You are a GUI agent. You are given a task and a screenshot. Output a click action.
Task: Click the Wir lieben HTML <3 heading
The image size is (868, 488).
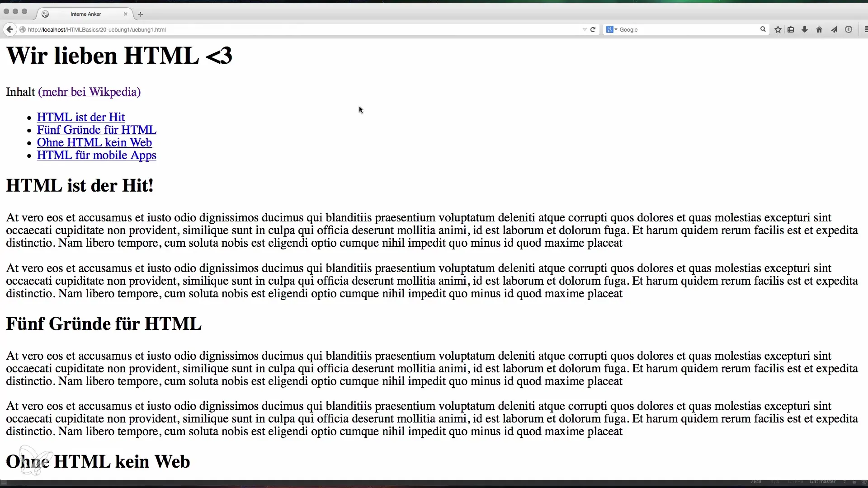pos(119,56)
